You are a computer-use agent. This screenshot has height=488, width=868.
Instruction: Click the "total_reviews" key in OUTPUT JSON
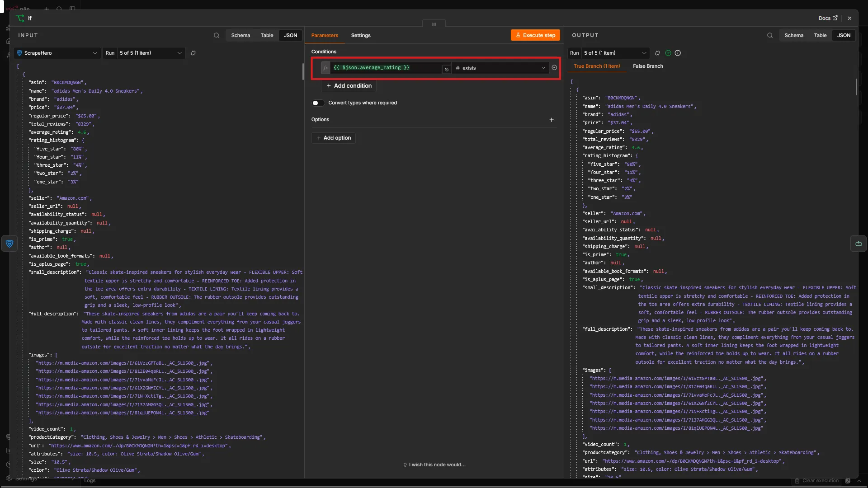click(x=604, y=140)
